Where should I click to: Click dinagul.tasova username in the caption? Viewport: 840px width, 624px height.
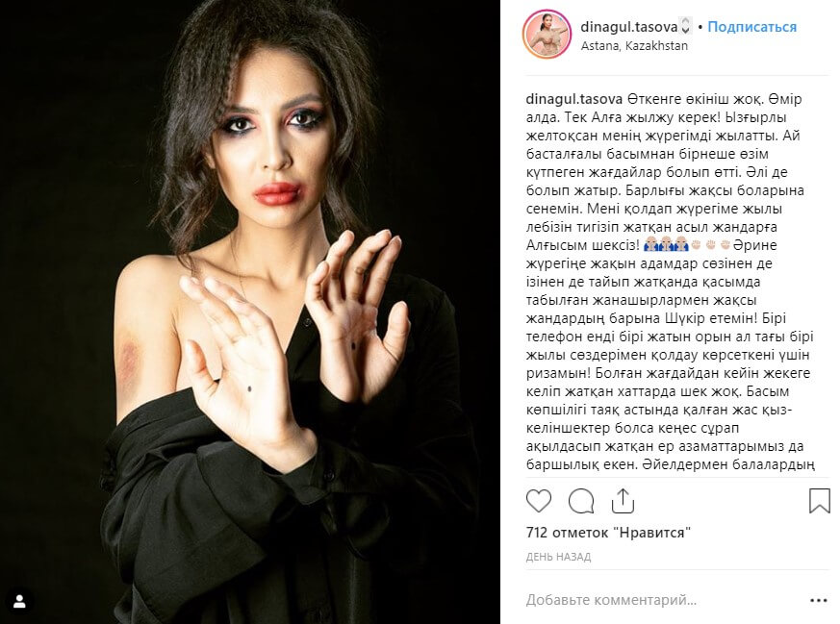point(573,100)
